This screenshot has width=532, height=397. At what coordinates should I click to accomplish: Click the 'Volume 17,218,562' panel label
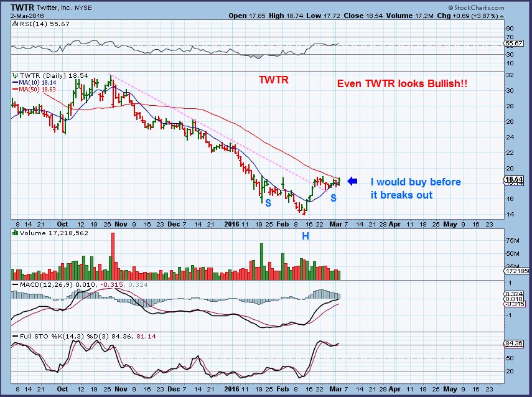click(54, 233)
